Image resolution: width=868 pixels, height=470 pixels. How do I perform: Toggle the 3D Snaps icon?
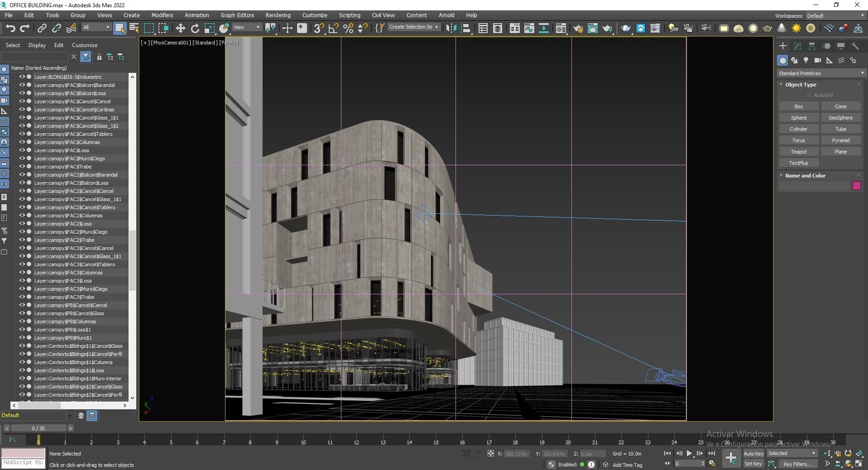pyautogui.click(x=319, y=28)
